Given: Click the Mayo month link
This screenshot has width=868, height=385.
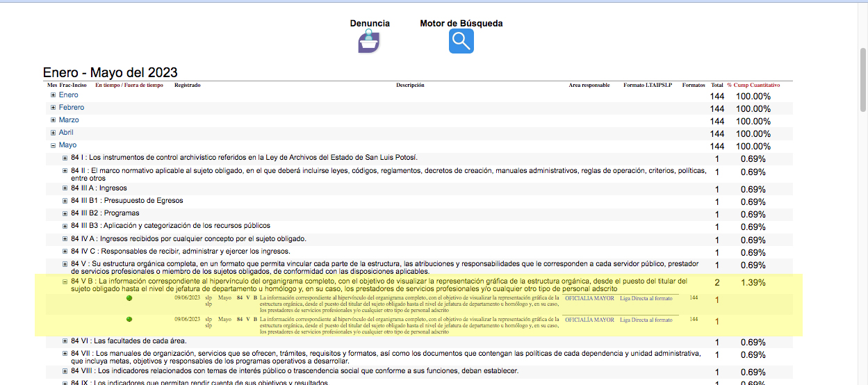Looking at the screenshot, I should [68, 145].
